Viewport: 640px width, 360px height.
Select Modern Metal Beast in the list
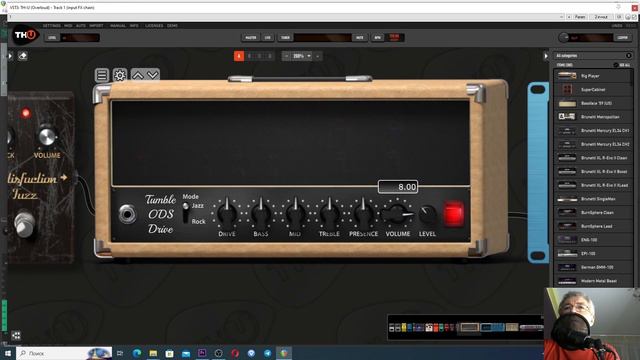pyautogui.click(x=593, y=281)
